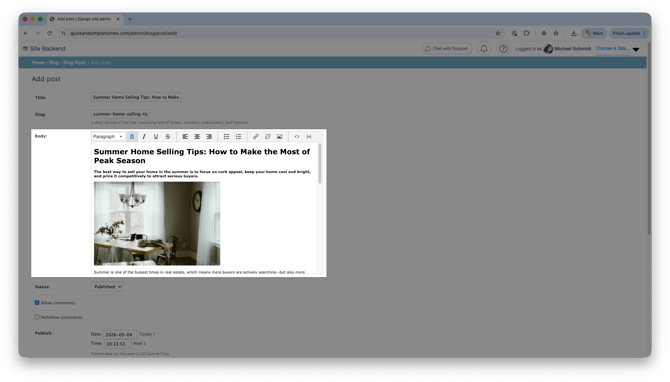Open browser downloads icon
Image resolution: width=670 pixels, height=382 pixels.
573,33
